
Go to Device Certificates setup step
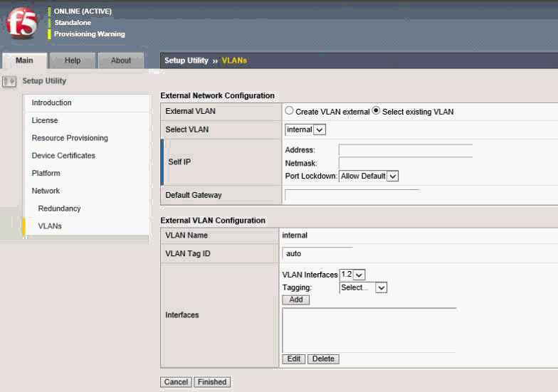(63, 156)
